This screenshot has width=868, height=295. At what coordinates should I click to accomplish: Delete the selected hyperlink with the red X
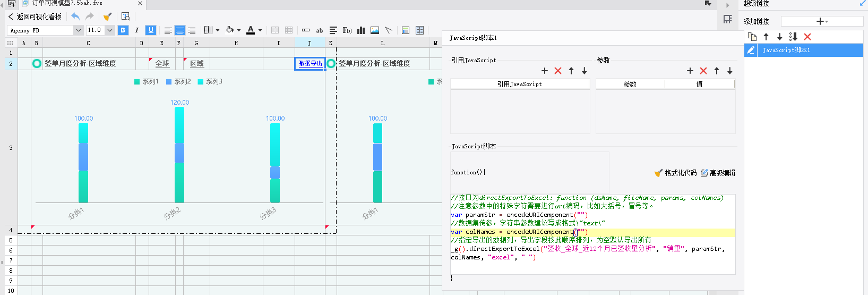[x=807, y=37]
